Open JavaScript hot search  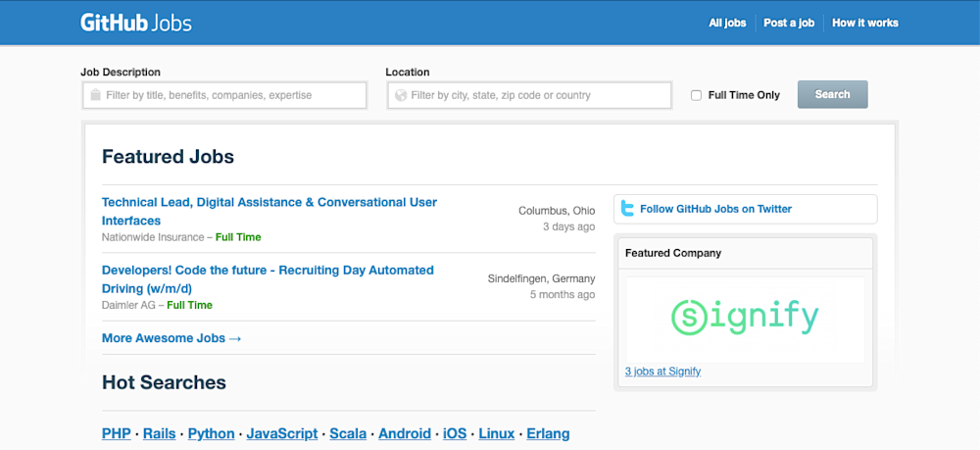282,433
